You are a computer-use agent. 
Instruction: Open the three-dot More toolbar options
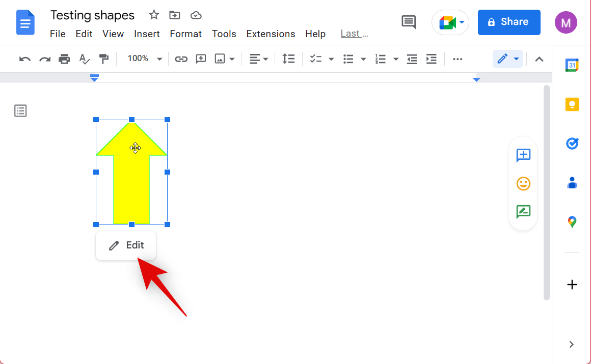pyautogui.click(x=458, y=59)
